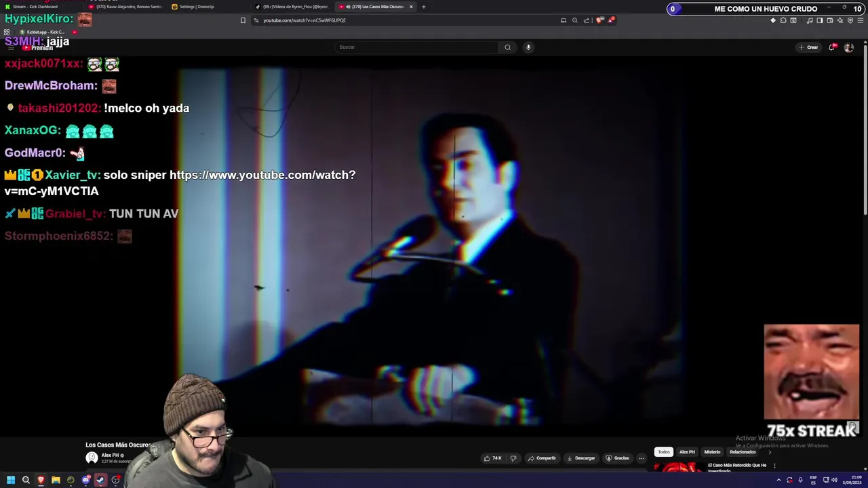
Task: Open the extensions puzzle icon in toolbar
Action: coord(783,20)
